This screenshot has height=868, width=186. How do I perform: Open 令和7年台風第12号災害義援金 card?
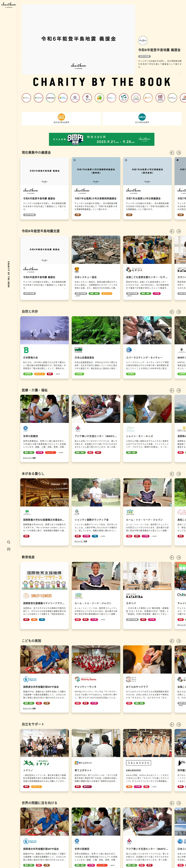[x=147, y=188]
